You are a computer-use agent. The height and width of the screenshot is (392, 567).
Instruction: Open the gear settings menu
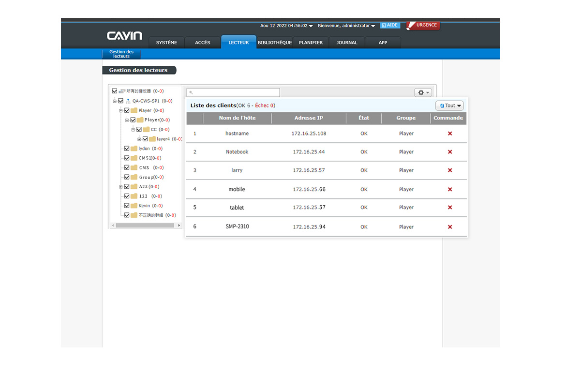(x=423, y=92)
